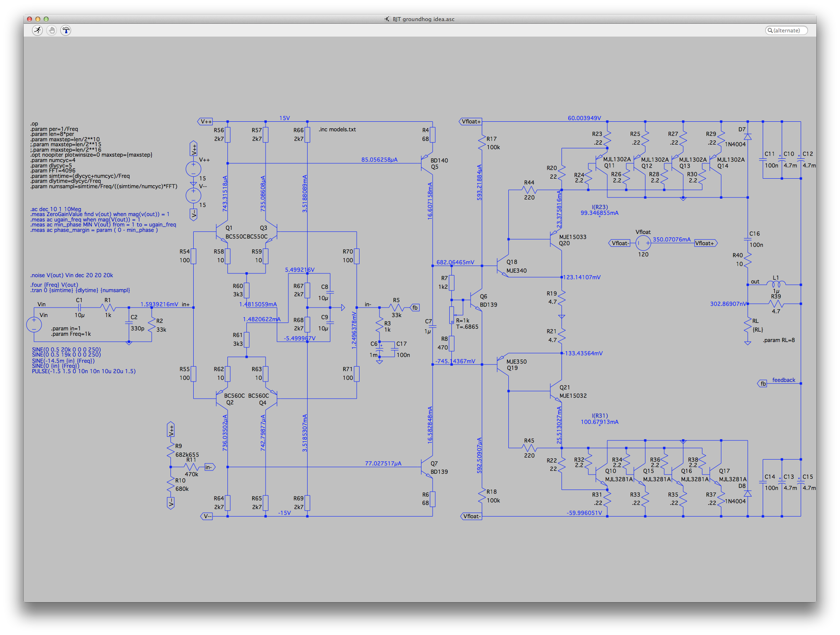This screenshot has height=635, width=840.
Task: Click the Vfloat 120V source symbol
Action: [x=643, y=243]
